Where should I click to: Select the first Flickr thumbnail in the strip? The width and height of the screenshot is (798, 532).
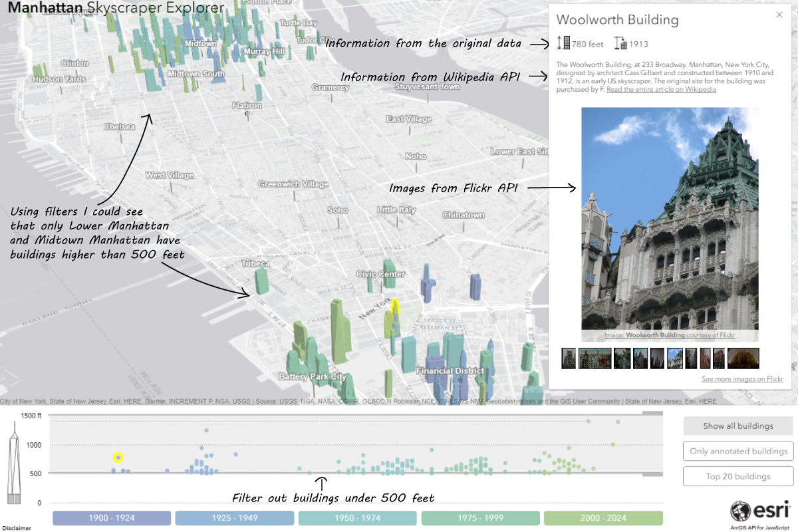tap(569, 358)
